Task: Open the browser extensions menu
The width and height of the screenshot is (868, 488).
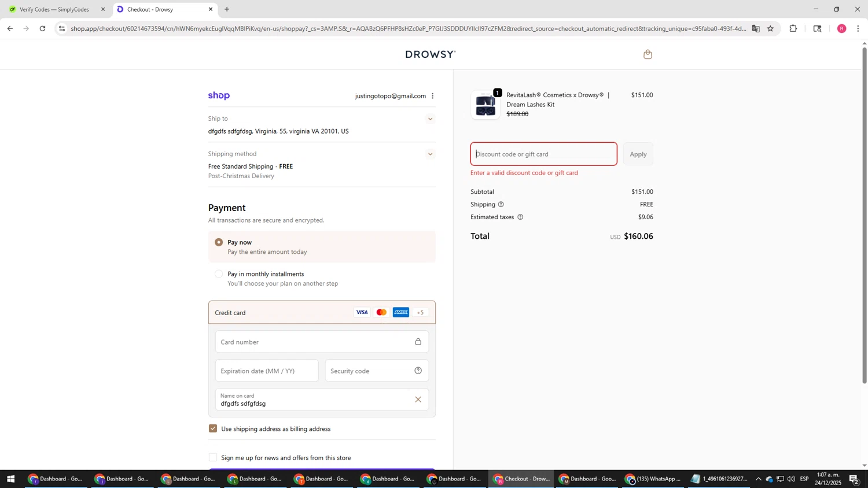Action: click(x=793, y=28)
